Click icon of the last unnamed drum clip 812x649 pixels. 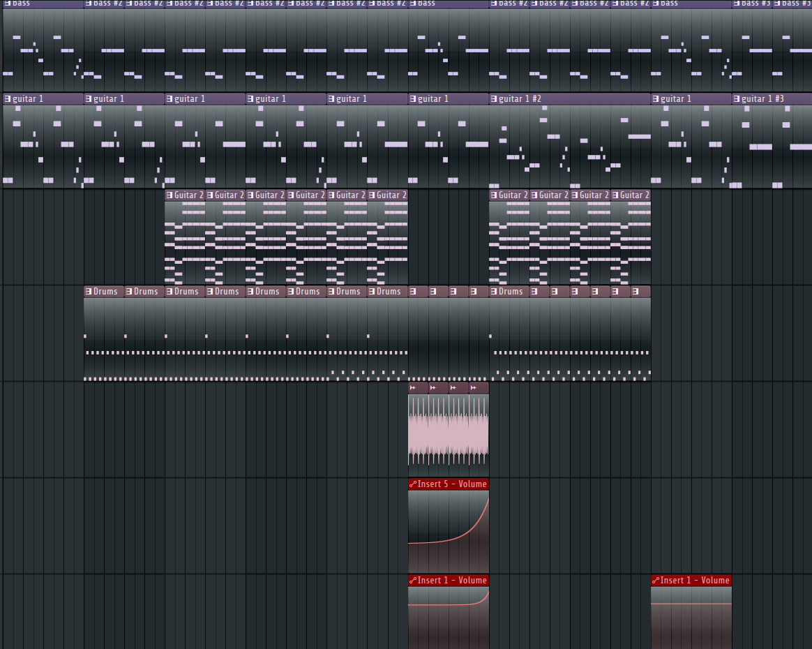pyautogui.click(x=636, y=292)
